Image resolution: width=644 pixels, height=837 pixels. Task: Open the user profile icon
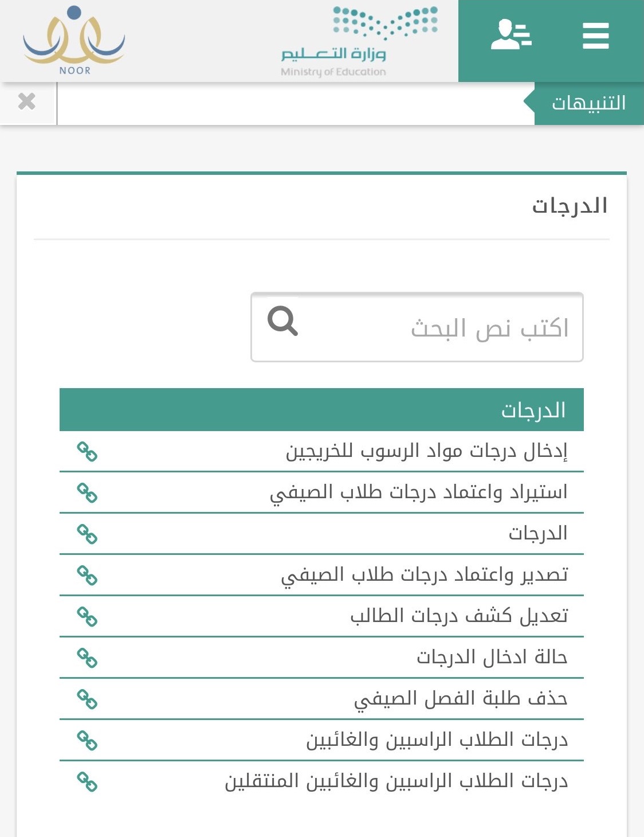(511, 35)
